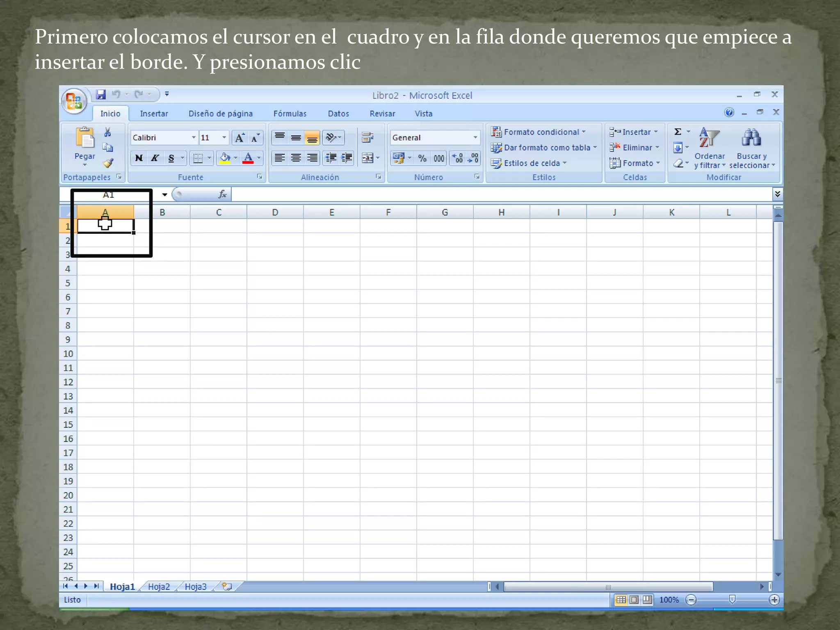The image size is (840, 630).
Task: Save the workbook with the floppy icon
Action: pyautogui.click(x=101, y=94)
